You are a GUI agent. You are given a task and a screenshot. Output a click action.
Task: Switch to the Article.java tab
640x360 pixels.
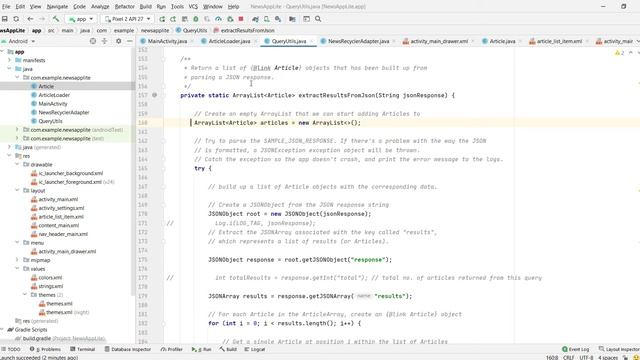click(502, 41)
